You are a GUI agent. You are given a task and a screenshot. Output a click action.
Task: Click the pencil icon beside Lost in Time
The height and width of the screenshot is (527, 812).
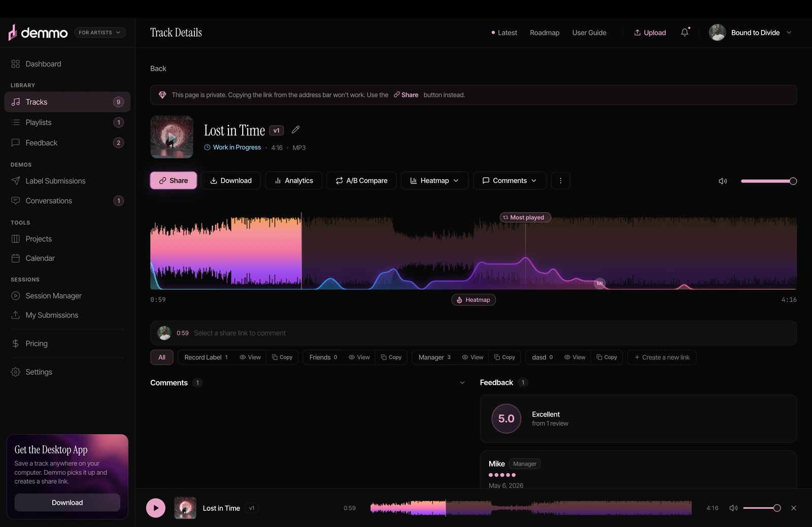295,130
